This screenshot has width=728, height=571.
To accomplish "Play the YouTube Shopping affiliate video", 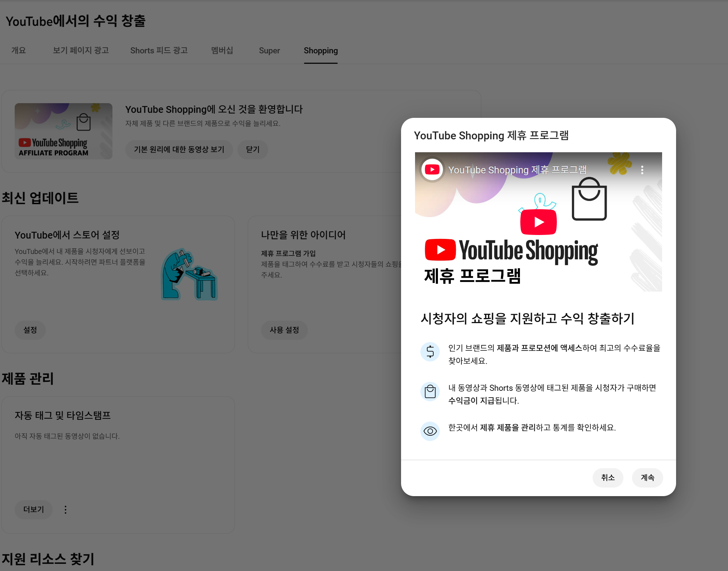I will pyautogui.click(x=538, y=222).
